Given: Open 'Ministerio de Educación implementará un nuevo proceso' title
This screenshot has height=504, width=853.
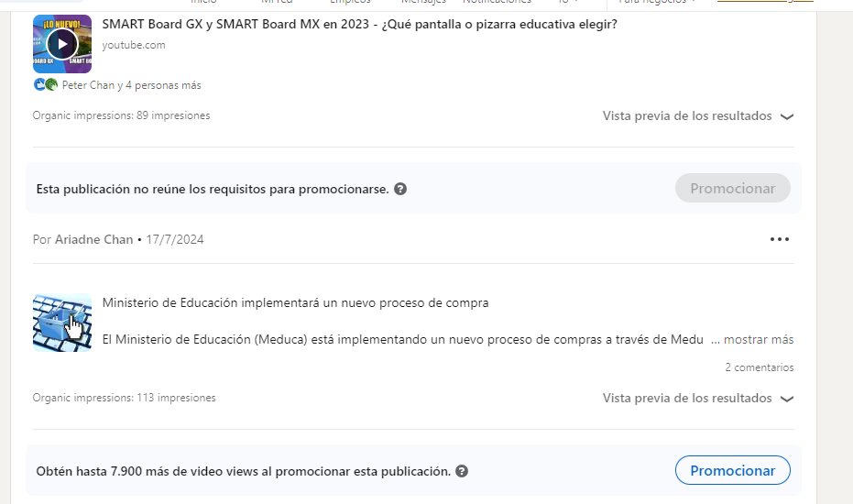Looking at the screenshot, I should [x=295, y=302].
